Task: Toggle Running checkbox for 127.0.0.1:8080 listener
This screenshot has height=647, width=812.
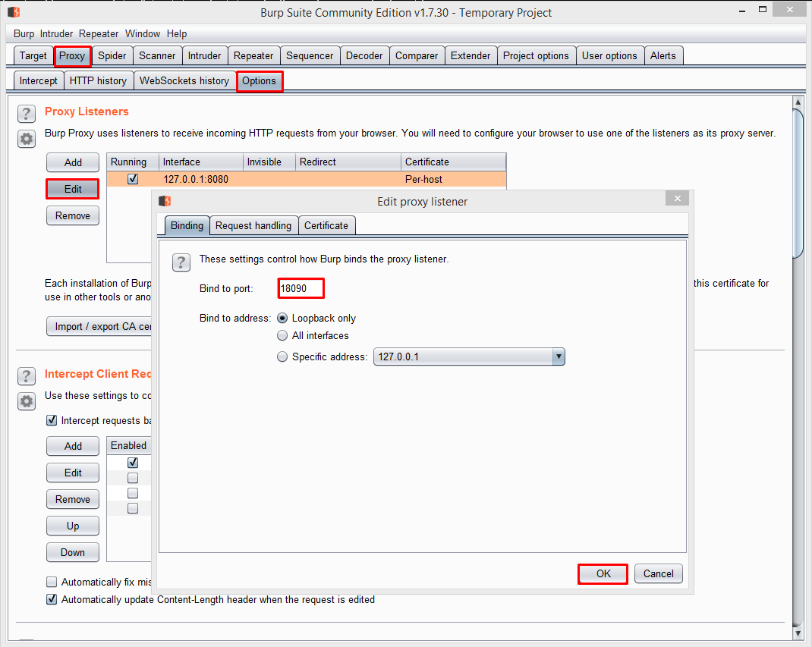Action: click(x=133, y=179)
